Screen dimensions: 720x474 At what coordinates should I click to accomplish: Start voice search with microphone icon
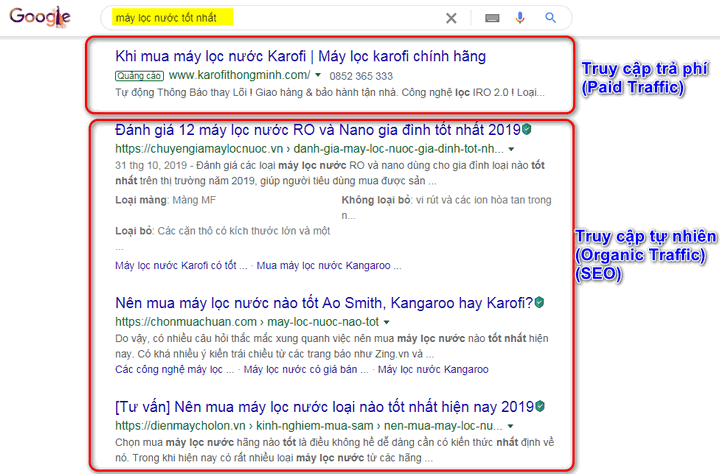click(x=520, y=18)
